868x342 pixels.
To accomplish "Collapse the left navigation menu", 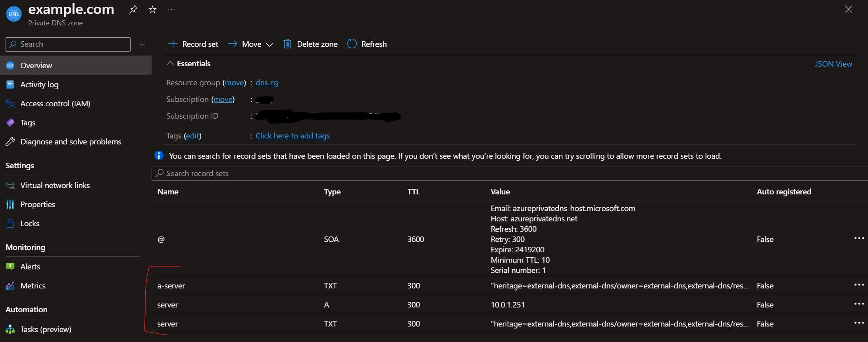I will (142, 44).
